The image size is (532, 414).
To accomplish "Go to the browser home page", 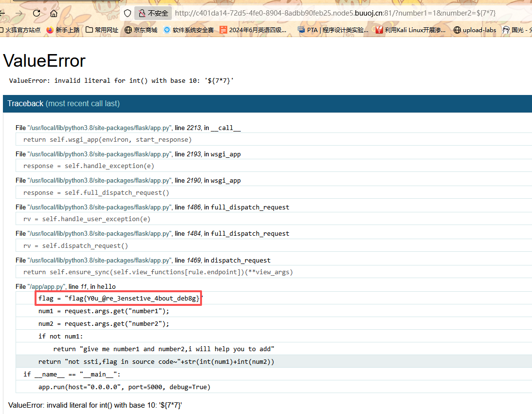I will 54,13.
